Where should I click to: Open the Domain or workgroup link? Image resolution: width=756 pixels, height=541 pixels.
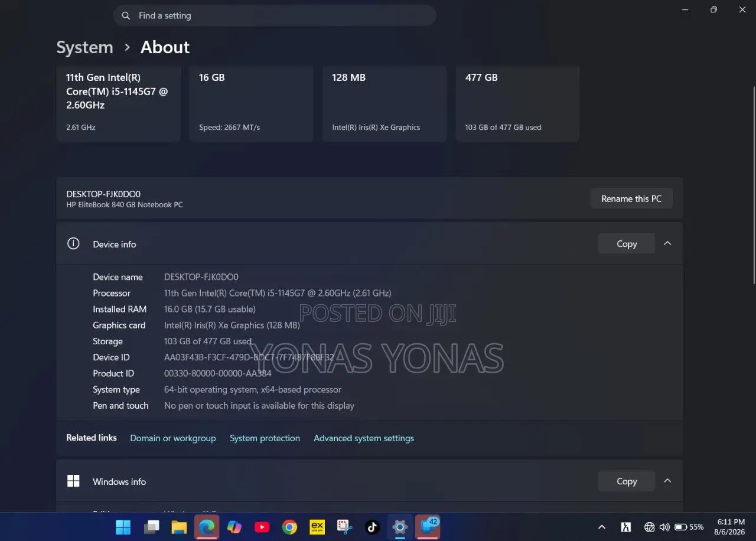point(173,438)
